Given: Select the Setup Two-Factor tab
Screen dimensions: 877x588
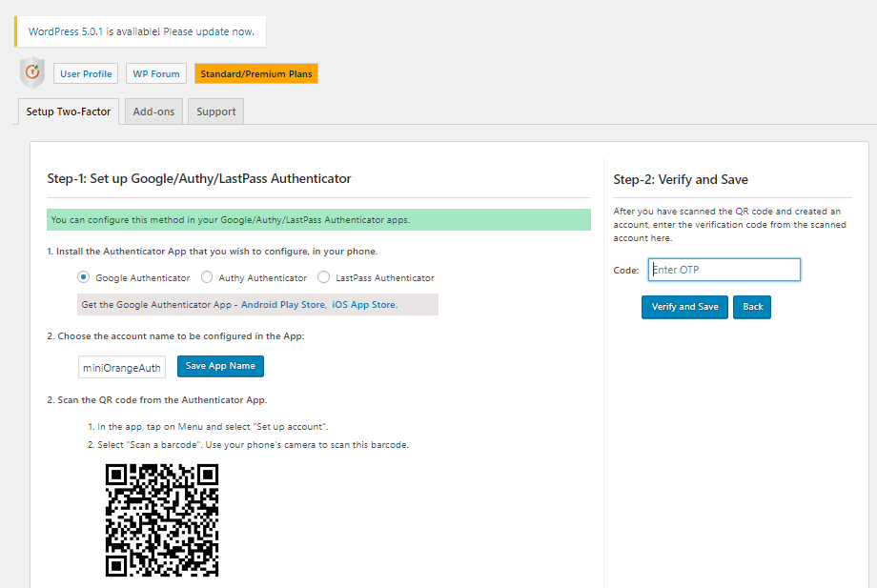Looking at the screenshot, I should click(x=69, y=112).
